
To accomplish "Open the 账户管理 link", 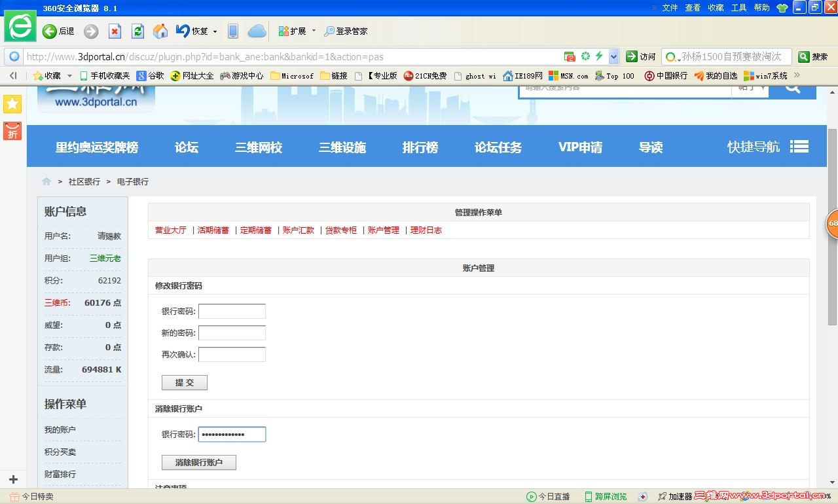I will [384, 230].
